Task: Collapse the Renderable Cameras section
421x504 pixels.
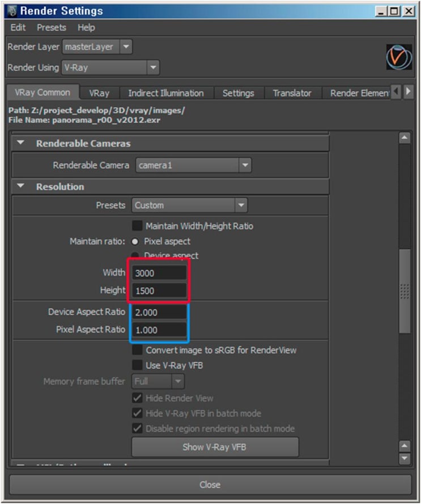Action: 20,143
